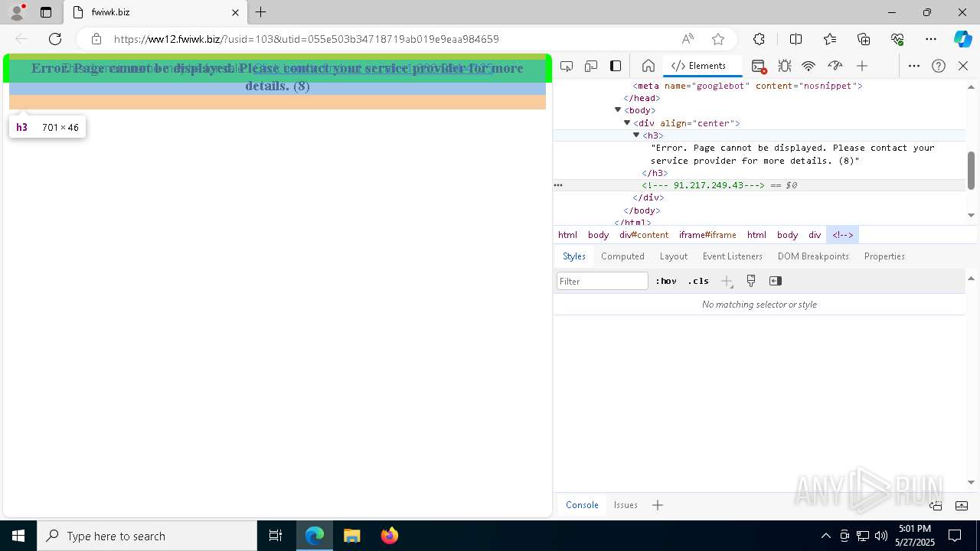Open the Windows Start menu

pos(18,536)
